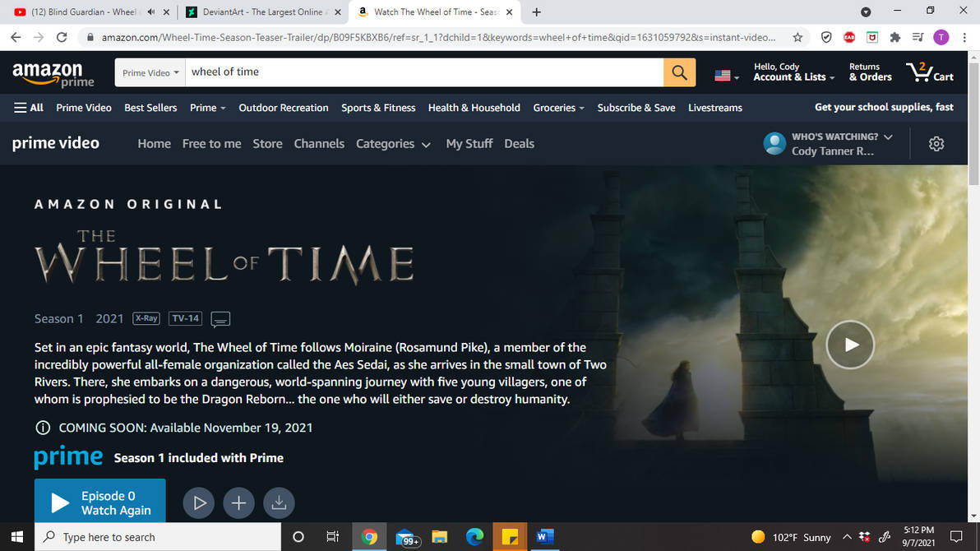Click the Outdoor Recreation link

coord(283,108)
